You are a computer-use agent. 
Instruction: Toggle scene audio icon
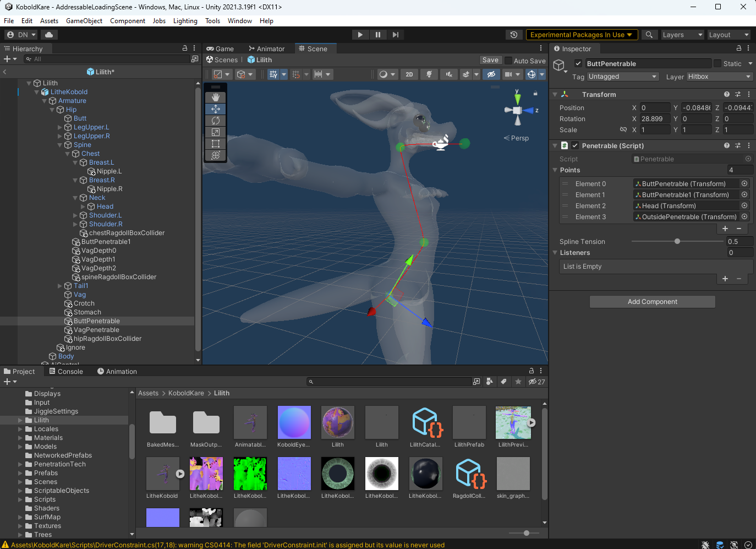point(449,74)
